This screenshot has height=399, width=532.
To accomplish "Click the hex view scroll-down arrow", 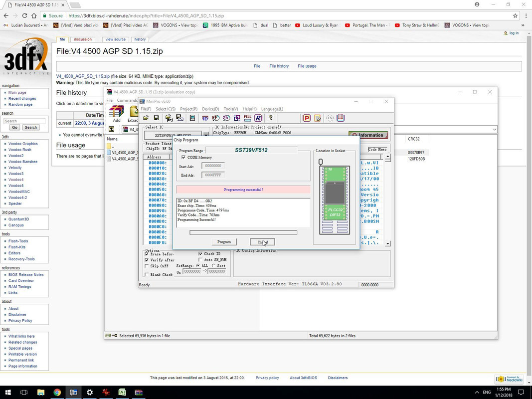I will point(388,243).
